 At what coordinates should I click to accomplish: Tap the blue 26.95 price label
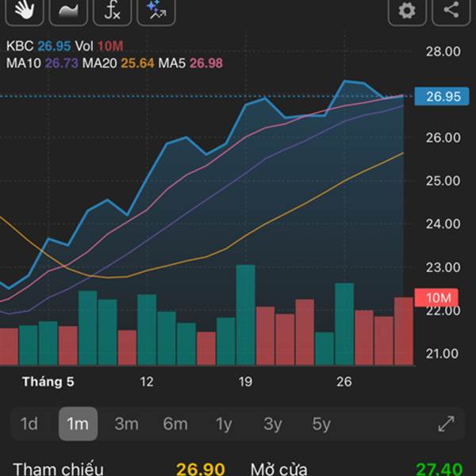(x=442, y=97)
